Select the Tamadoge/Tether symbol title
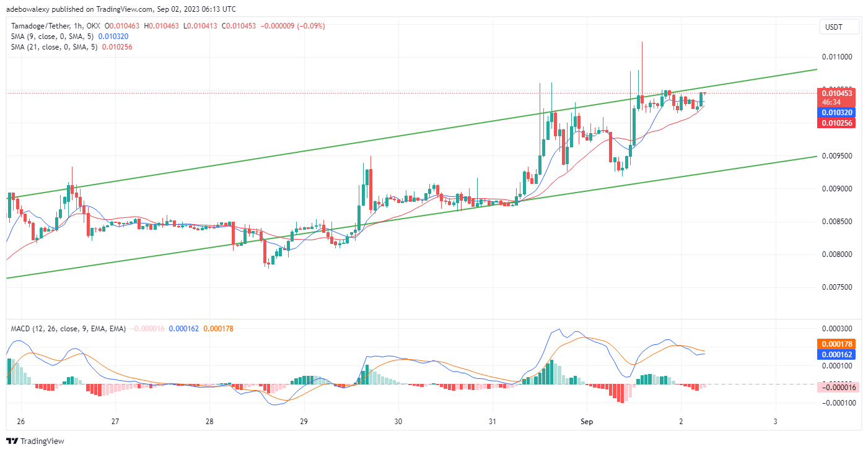The image size is (868, 452). coord(40,26)
